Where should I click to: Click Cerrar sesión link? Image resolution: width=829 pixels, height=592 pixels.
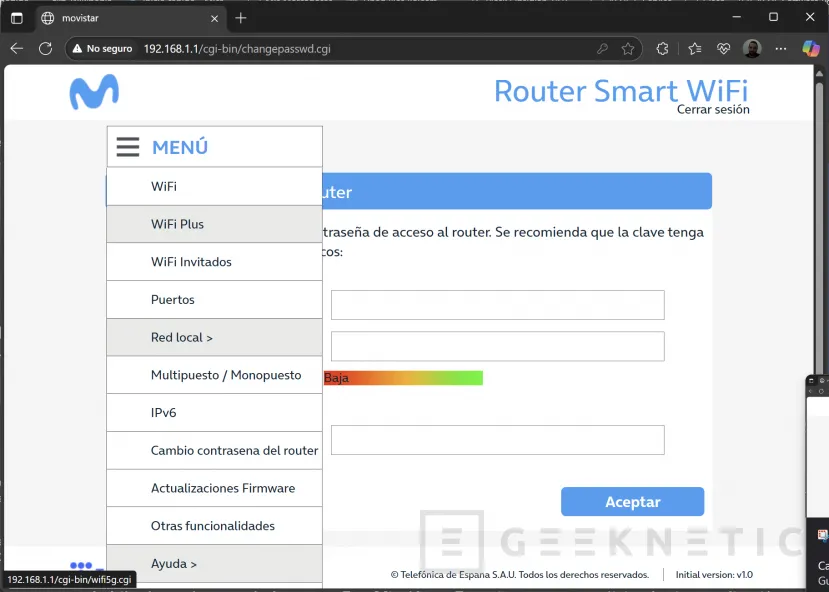[x=713, y=109]
